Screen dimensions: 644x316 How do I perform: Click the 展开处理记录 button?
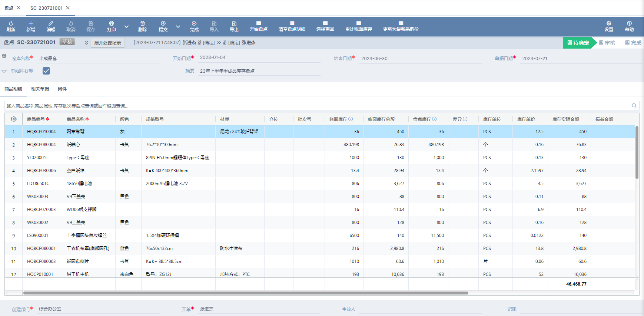107,43
